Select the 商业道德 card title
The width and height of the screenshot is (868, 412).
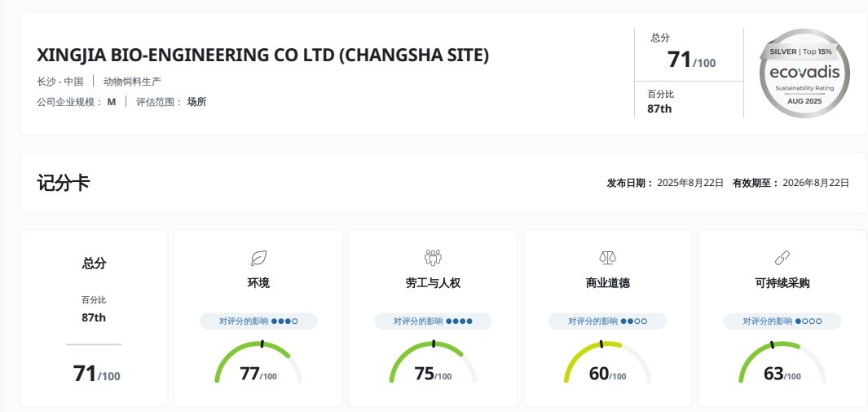pyautogui.click(x=608, y=283)
